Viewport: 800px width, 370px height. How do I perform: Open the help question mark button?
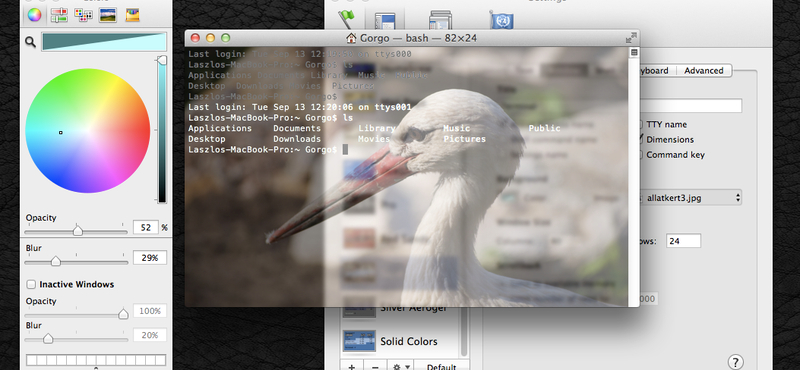(735, 362)
